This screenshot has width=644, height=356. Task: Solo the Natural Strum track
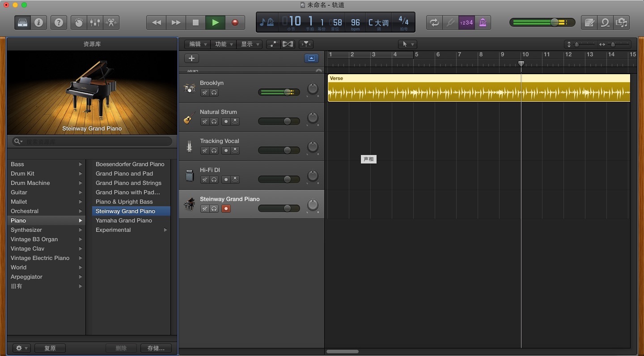coord(214,121)
